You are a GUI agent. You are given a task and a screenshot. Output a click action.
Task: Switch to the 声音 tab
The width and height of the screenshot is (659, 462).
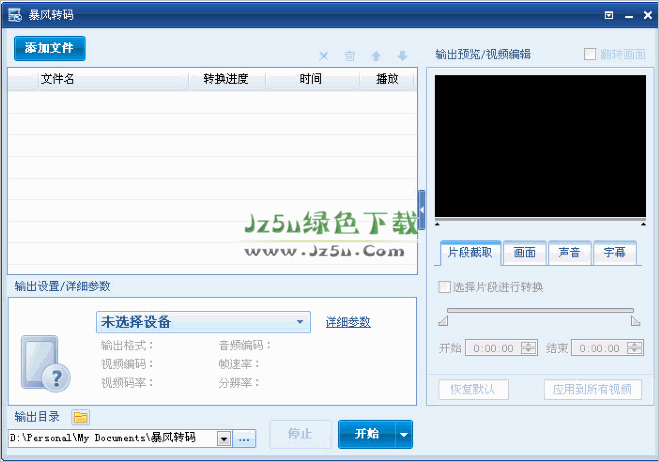[569, 253]
